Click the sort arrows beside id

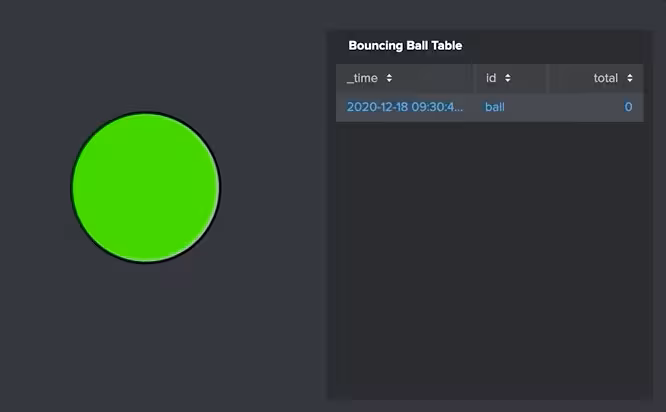tap(508, 78)
